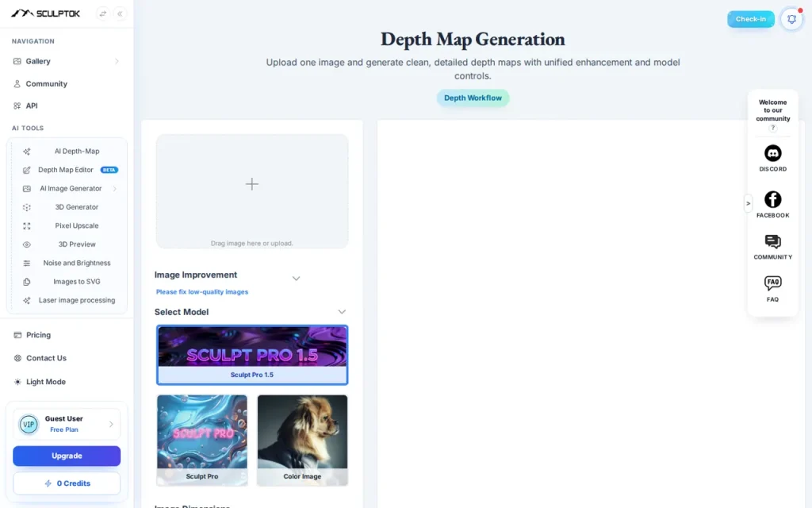Click the Sculptok logo

pos(45,13)
